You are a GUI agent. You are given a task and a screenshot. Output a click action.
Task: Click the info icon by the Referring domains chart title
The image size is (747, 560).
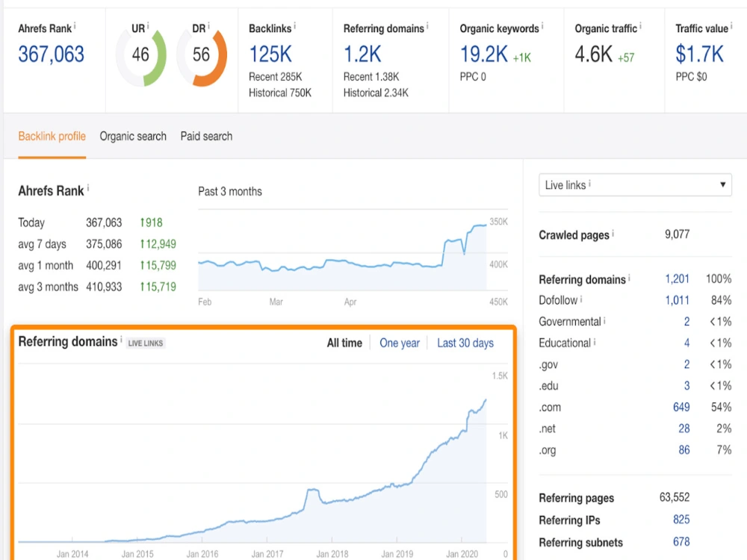pos(121,339)
